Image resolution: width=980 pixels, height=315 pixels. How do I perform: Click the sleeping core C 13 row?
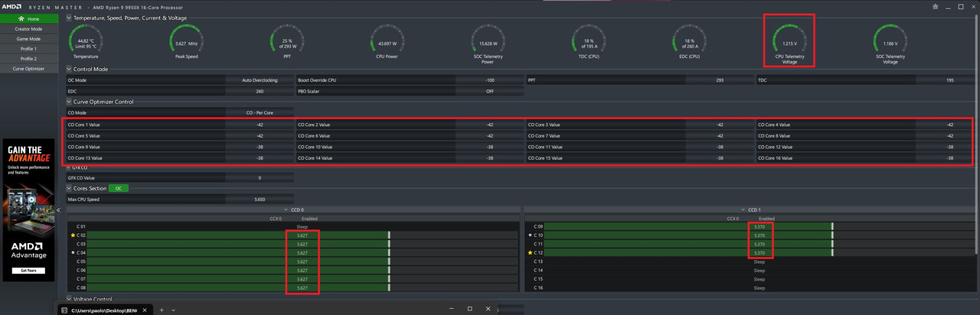tap(752, 261)
